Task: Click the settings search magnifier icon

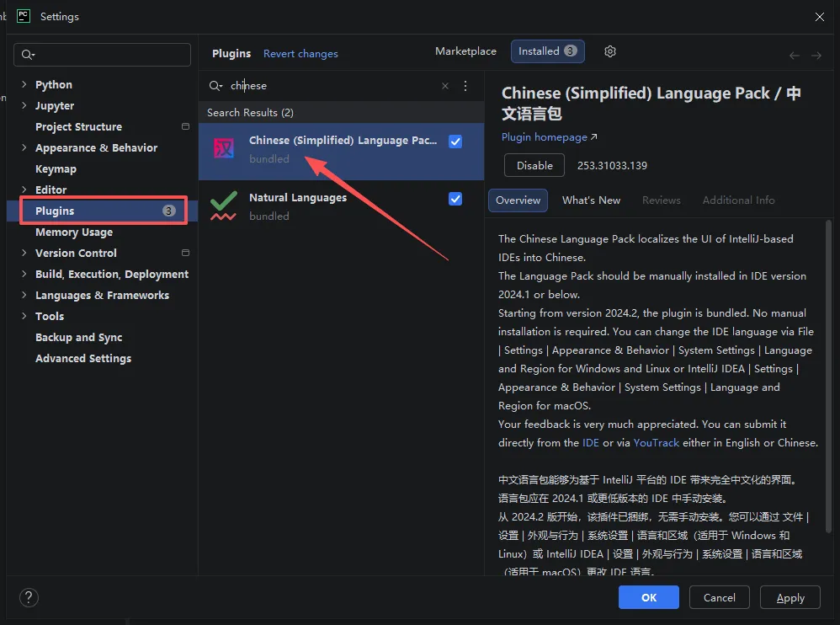Action: click(27, 55)
